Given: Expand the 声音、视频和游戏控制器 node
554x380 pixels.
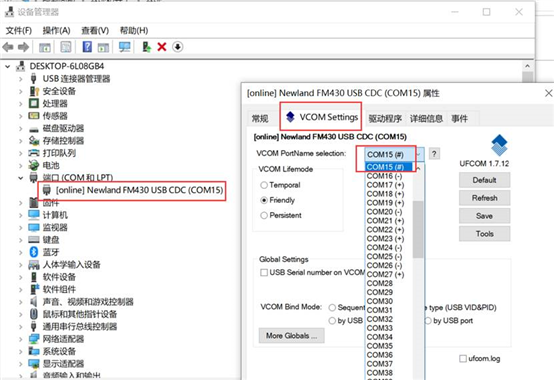Looking at the screenshot, I should point(20,302).
